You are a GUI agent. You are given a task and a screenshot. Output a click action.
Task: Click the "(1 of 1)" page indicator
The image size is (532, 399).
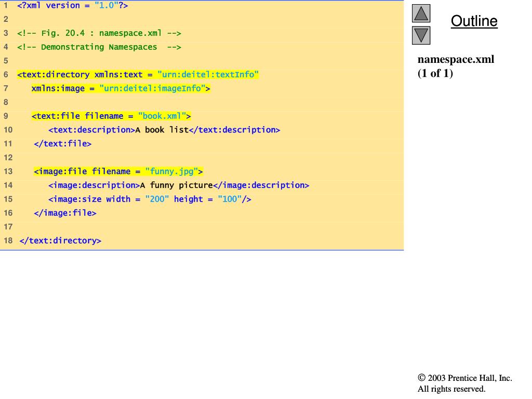435,73
